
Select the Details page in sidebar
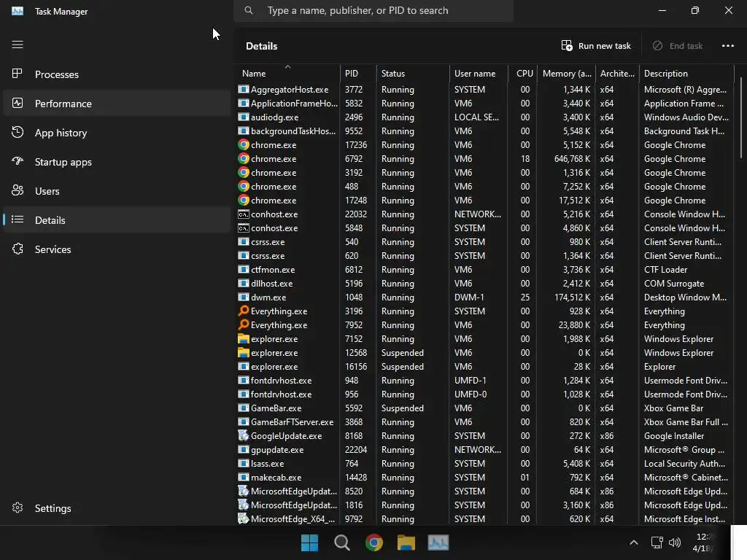[117, 220]
